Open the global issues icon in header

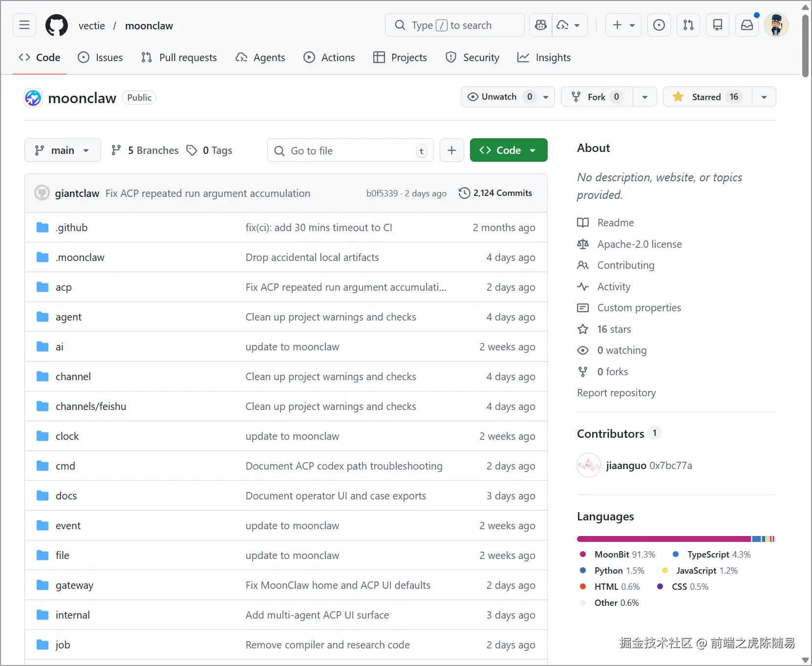click(659, 25)
